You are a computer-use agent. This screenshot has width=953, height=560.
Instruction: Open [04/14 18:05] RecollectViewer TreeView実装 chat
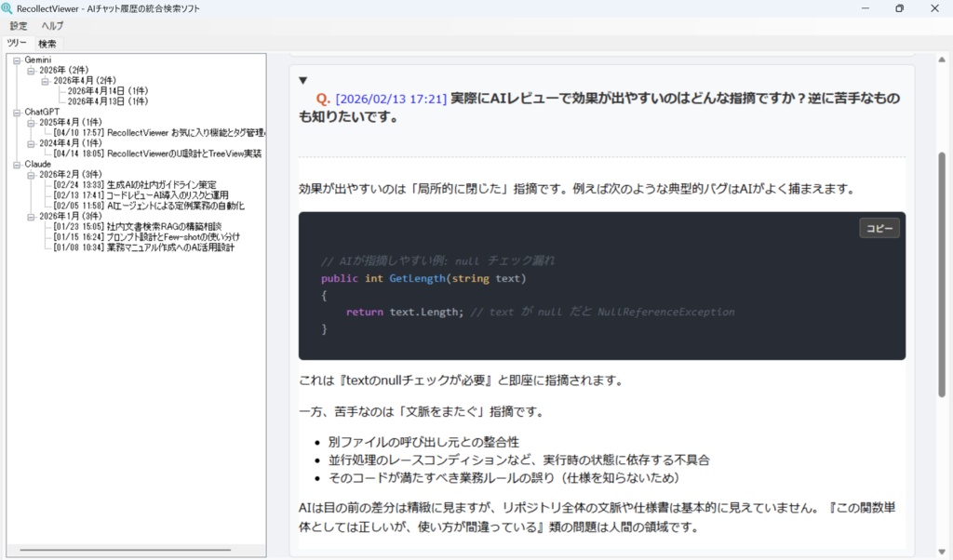157,154
